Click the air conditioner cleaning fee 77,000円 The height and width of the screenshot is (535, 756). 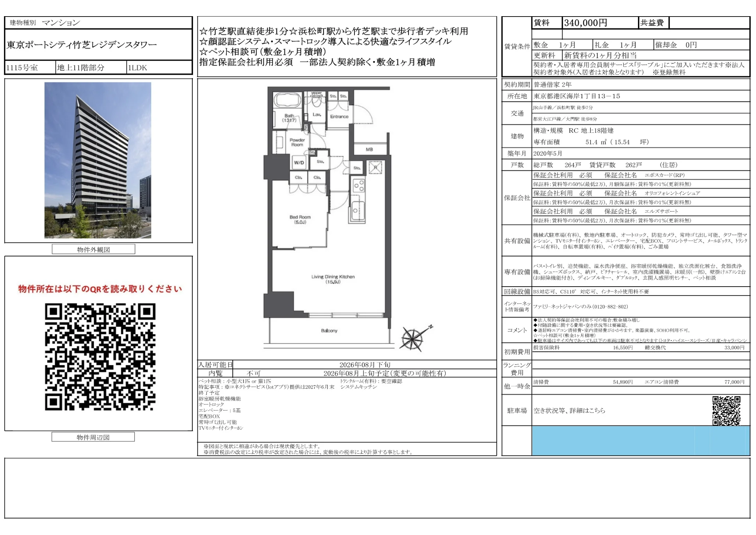point(734,382)
